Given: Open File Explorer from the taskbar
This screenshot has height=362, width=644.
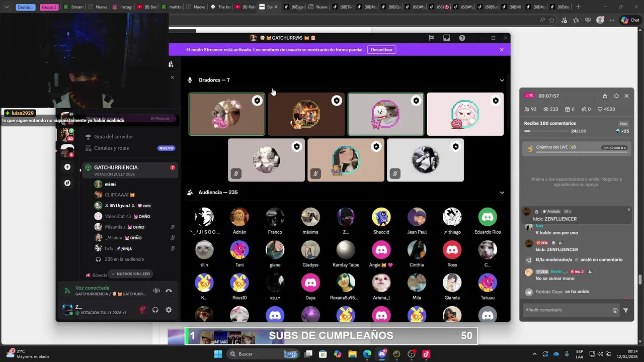Looking at the screenshot, I should click(x=352, y=354).
